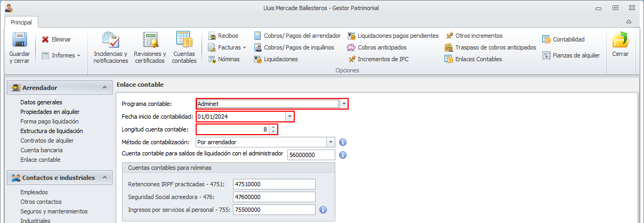Expand the Método de contabilización dropdown
Image resolution: width=644 pixels, height=223 pixels.
(331, 142)
